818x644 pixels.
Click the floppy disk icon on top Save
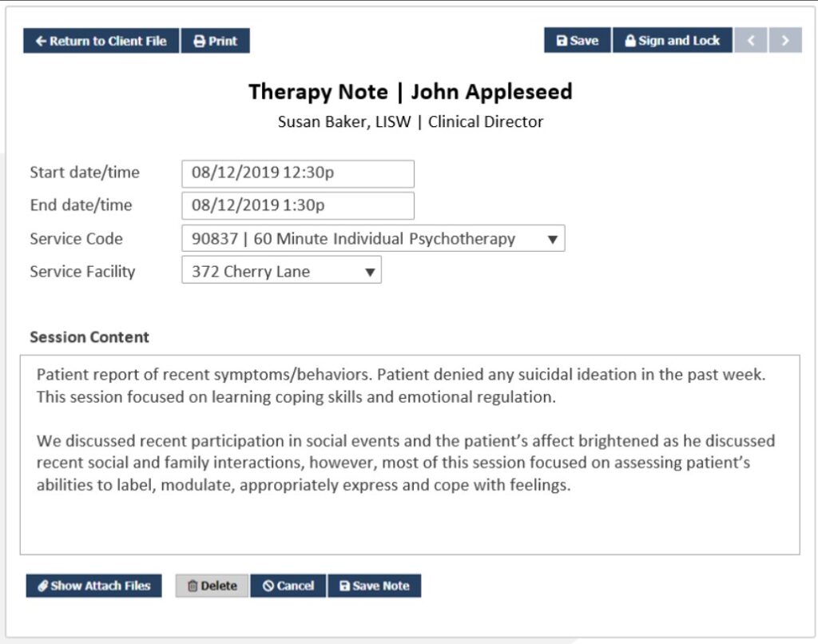pos(562,41)
